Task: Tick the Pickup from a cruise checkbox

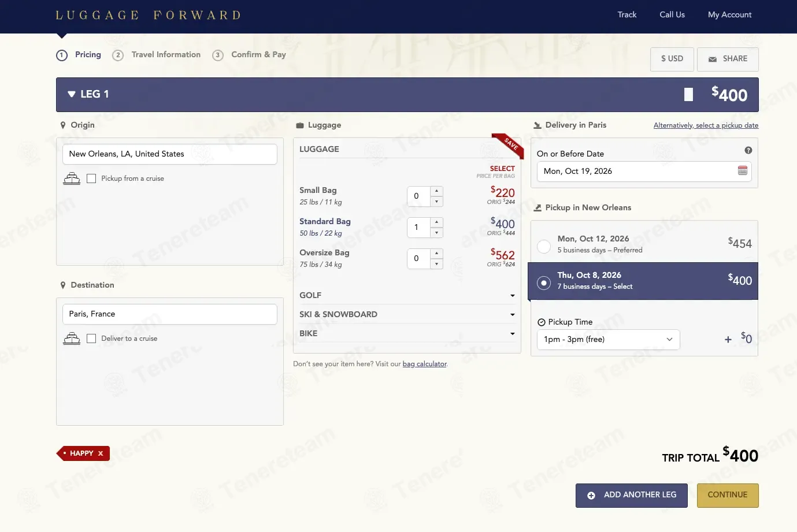Action: [x=91, y=178]
